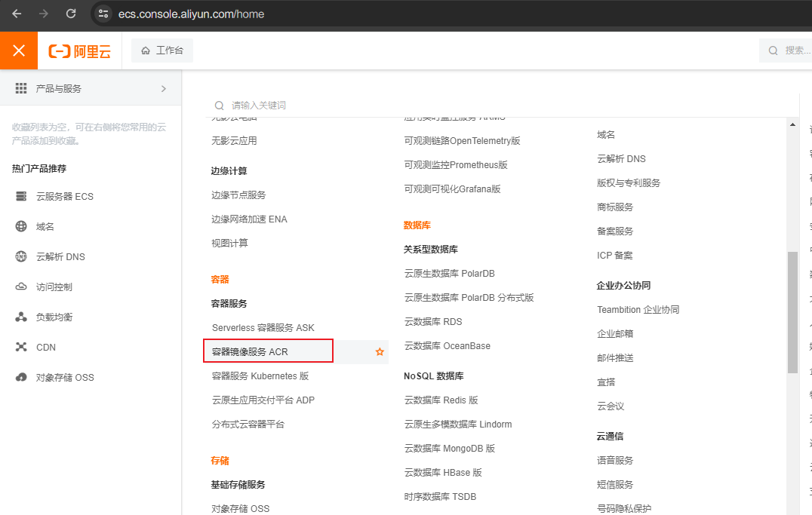This screenshot has height=515, width=812.
Task: Open 商标服务
Action: tap(615, 207)
